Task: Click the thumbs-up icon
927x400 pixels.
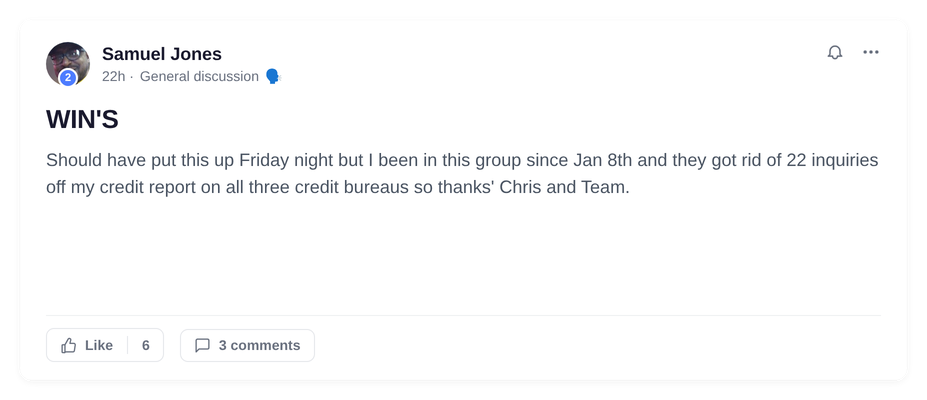Action: pyautogui.click(x=69, y=346)
